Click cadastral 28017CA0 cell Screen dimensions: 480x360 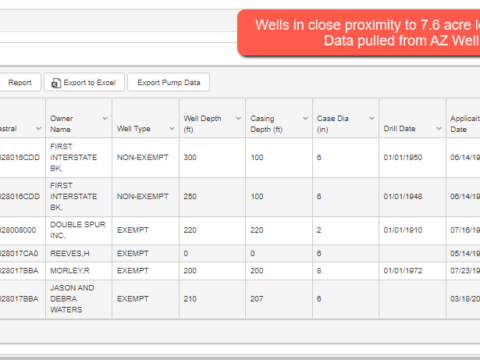[x=23, y=254]
